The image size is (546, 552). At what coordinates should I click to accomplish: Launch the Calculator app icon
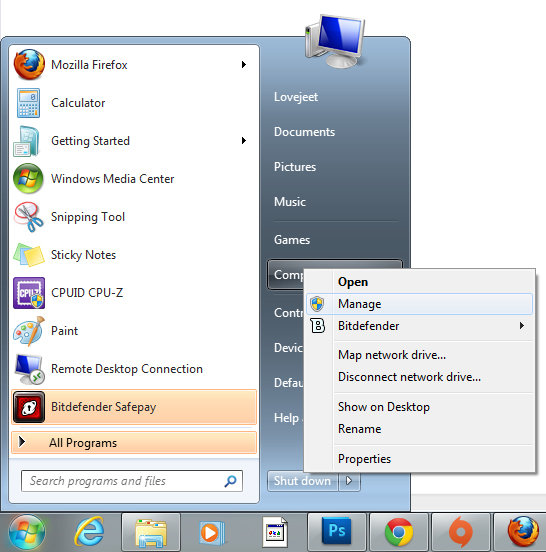click(29, 103)
